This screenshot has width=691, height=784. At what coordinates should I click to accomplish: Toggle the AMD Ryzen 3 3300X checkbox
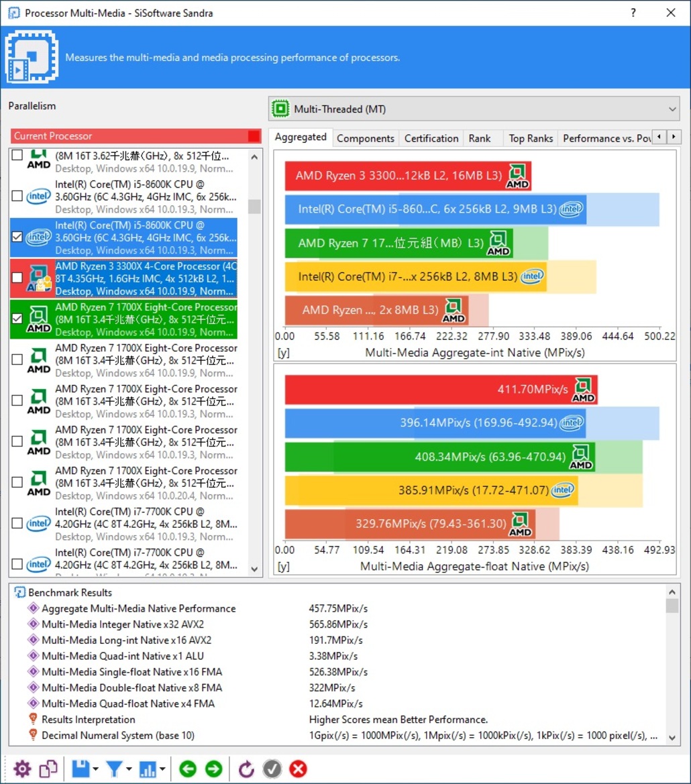click(17, 278)
